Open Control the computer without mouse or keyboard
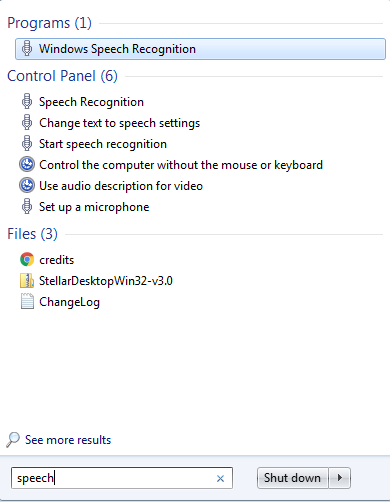Viewport: 390px width, 502px height. (x=181, y=165)
